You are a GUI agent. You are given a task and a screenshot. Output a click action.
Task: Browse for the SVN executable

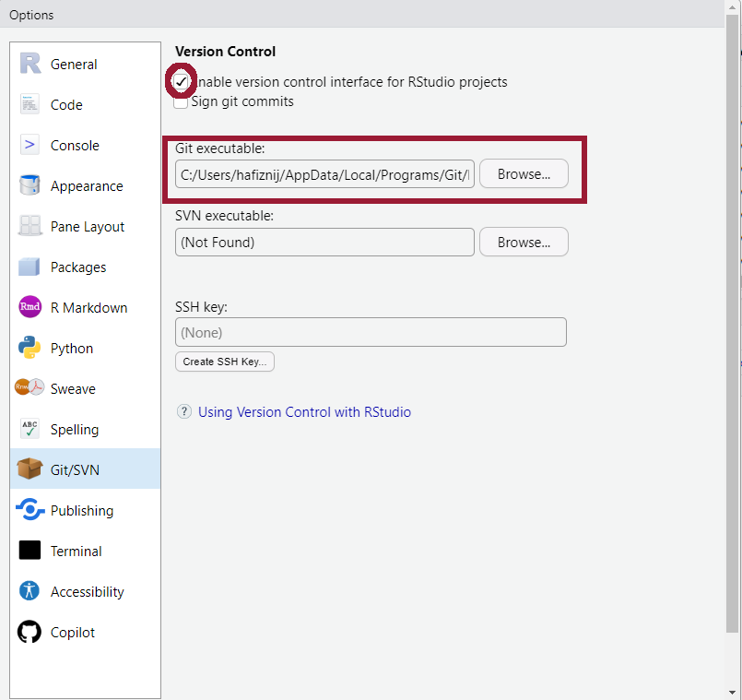(524, 243)
